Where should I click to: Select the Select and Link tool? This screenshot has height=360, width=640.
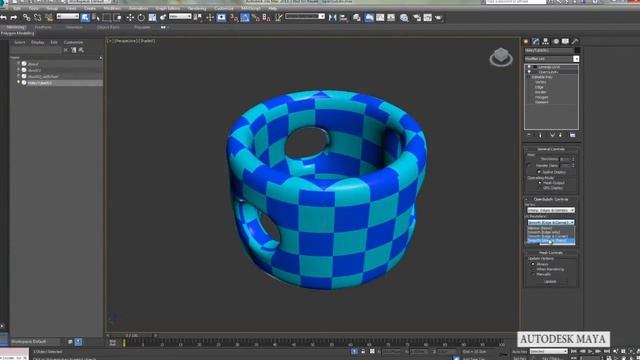(27, 18)
